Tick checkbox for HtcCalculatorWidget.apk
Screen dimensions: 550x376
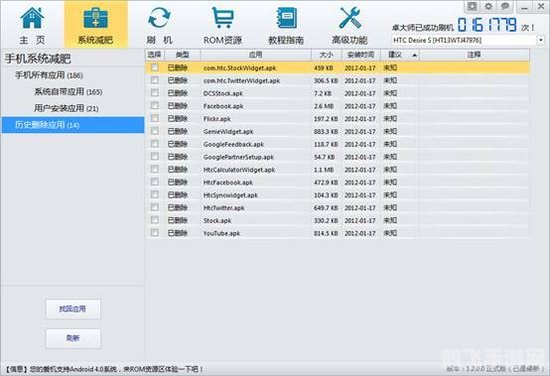[x=154, y=169]
